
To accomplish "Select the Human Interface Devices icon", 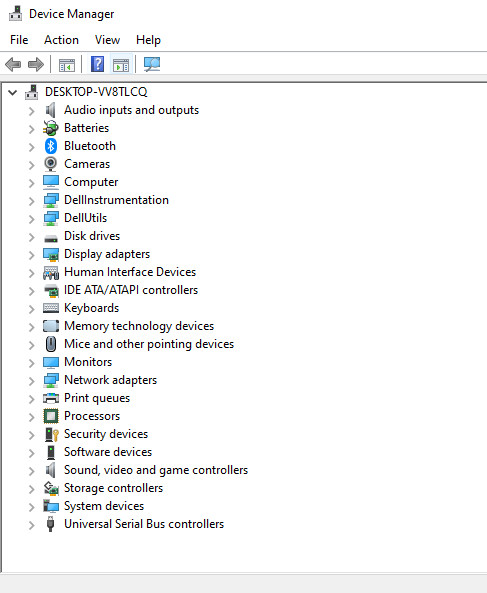I will (x=51, y=272).
